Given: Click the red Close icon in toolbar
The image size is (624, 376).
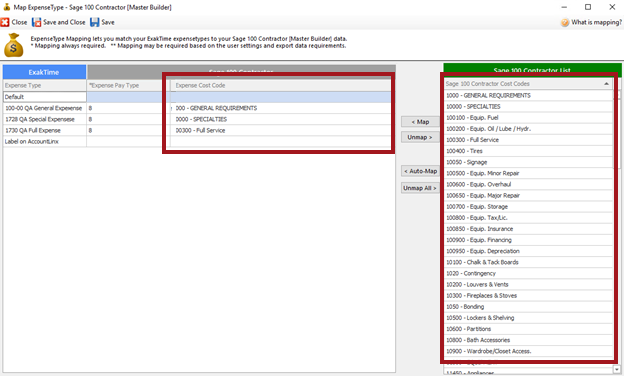Looking at the screenshot, I should [x=5, y=22].
